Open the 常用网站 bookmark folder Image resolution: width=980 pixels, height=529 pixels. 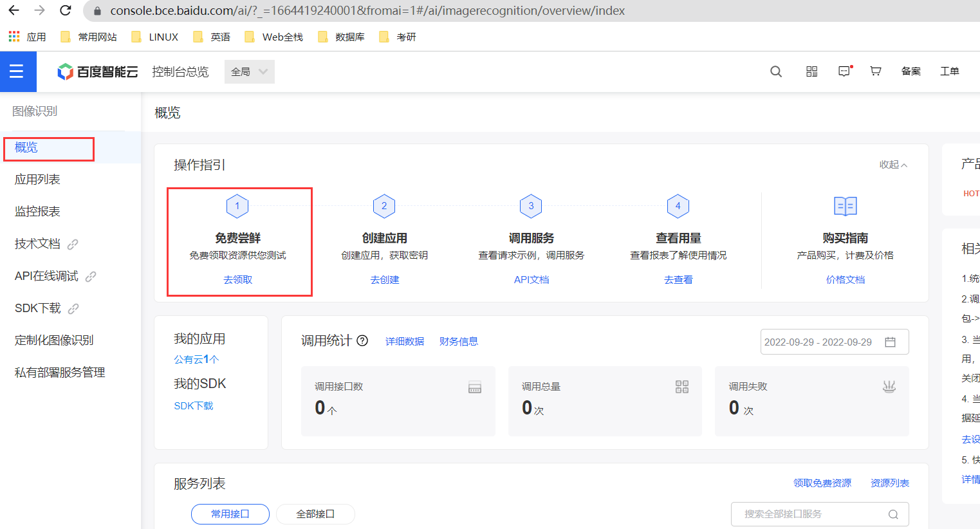pyautogui.click(x=89, y=37)
